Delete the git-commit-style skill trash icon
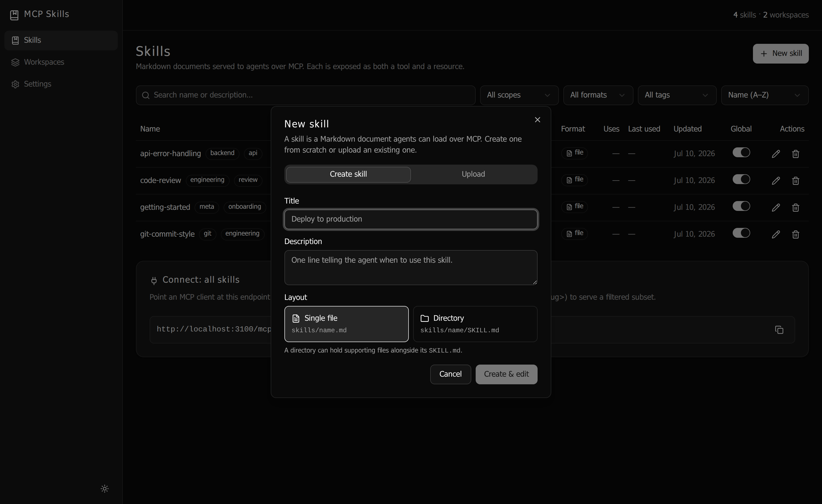822x504 pixels. pos(795,234)
